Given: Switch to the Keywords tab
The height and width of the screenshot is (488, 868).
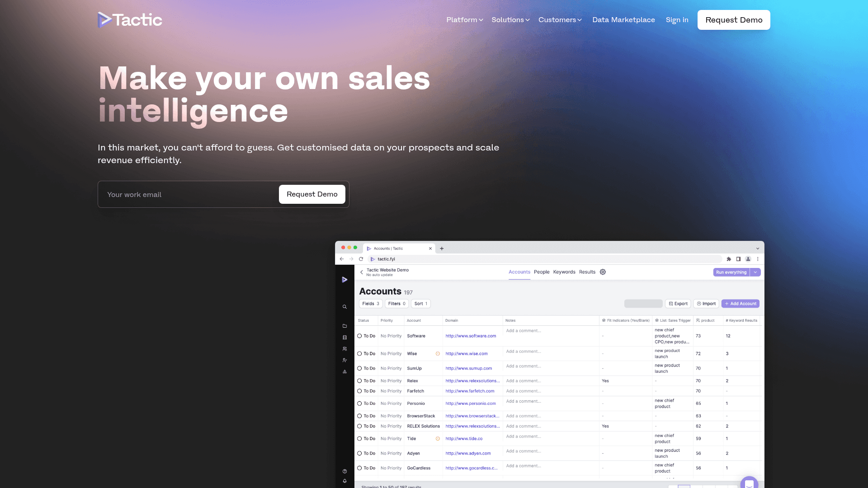Looking at the screenshot, I should coord(564,272).
